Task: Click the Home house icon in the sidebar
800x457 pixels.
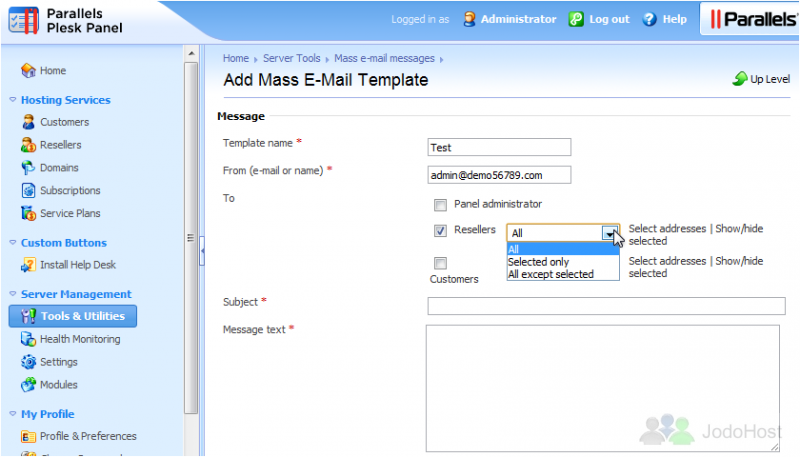Action: [x=28, y=70]
